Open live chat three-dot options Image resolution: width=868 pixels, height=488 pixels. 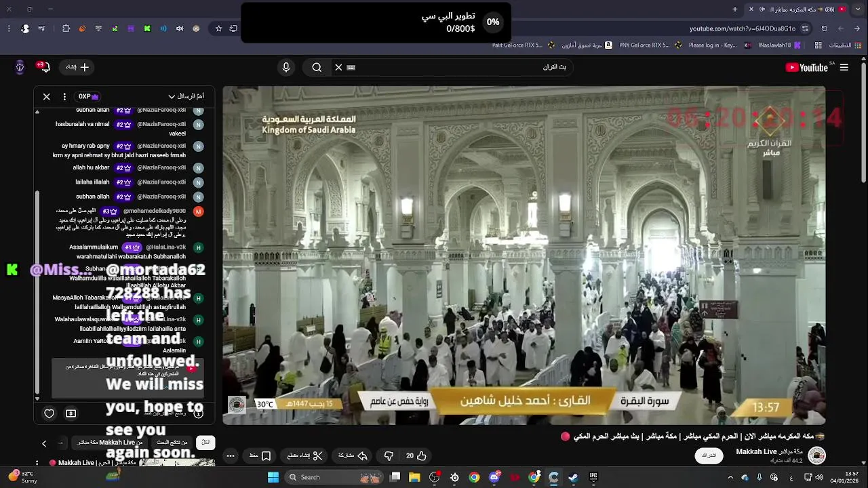click(x=64, y=96)
